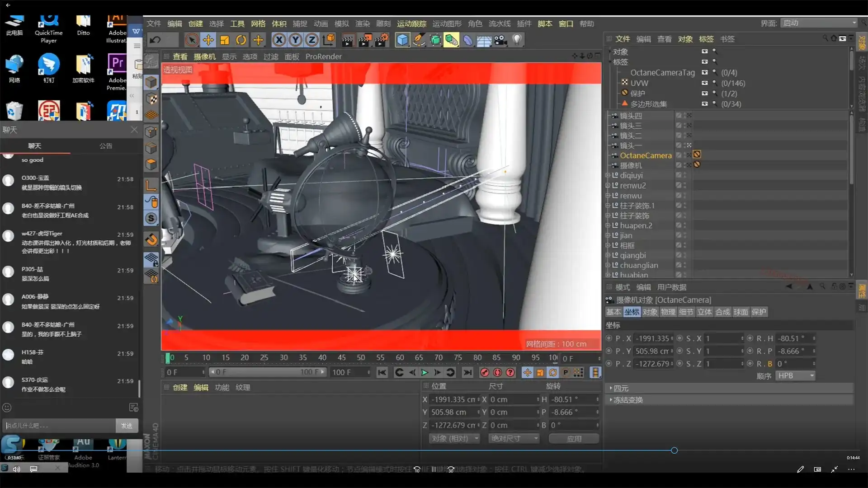Click 发送 send button in chat
Image resolution: width=868 pixels, height=488 pixels.
(127, 425)
